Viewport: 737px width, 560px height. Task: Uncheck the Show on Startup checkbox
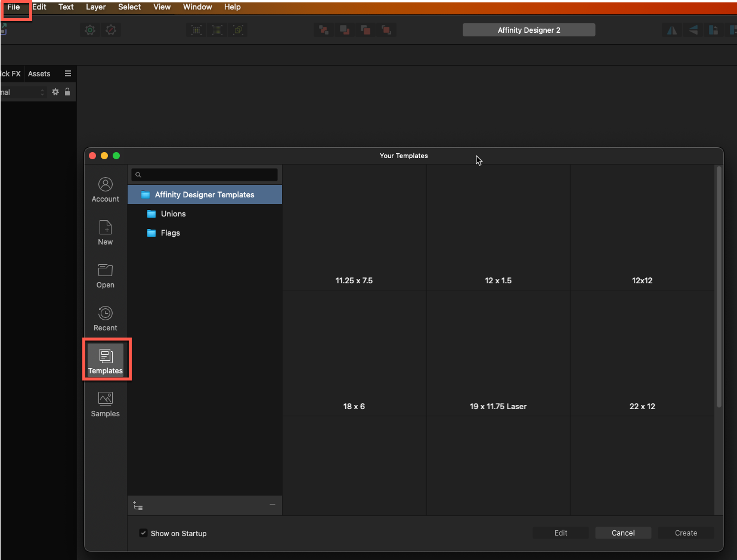[143, 533]
